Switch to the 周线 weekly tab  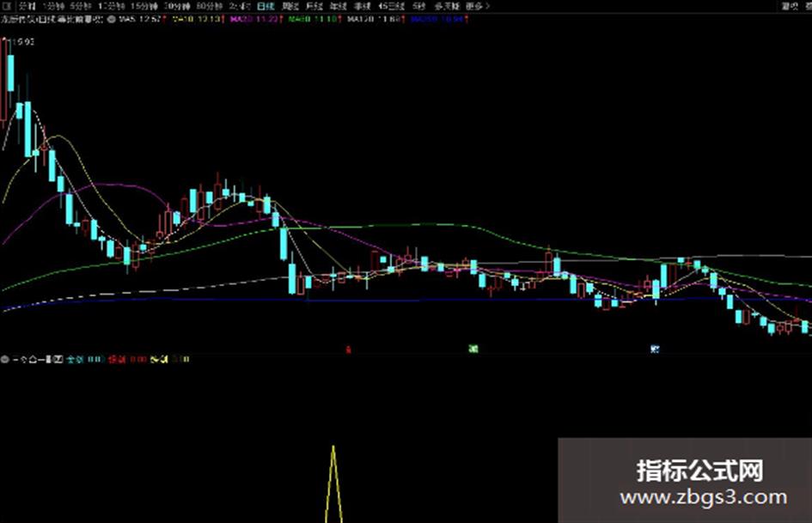(290, 6)
